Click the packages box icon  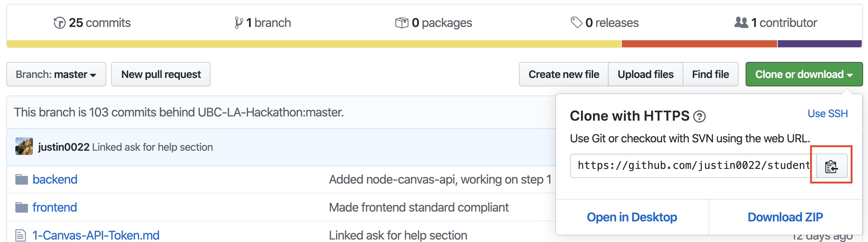point(402,23)
